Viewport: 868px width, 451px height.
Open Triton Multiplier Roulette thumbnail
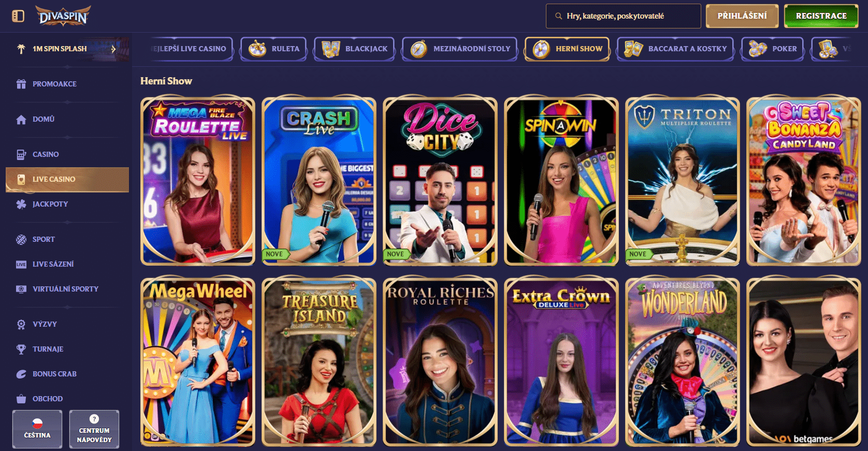pos(683,181)
